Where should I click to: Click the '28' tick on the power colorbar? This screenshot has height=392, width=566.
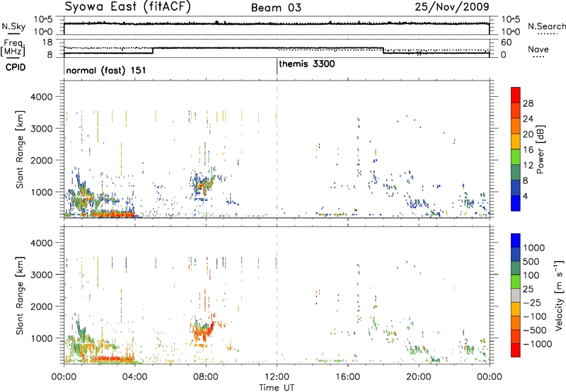tap(528, 103)
